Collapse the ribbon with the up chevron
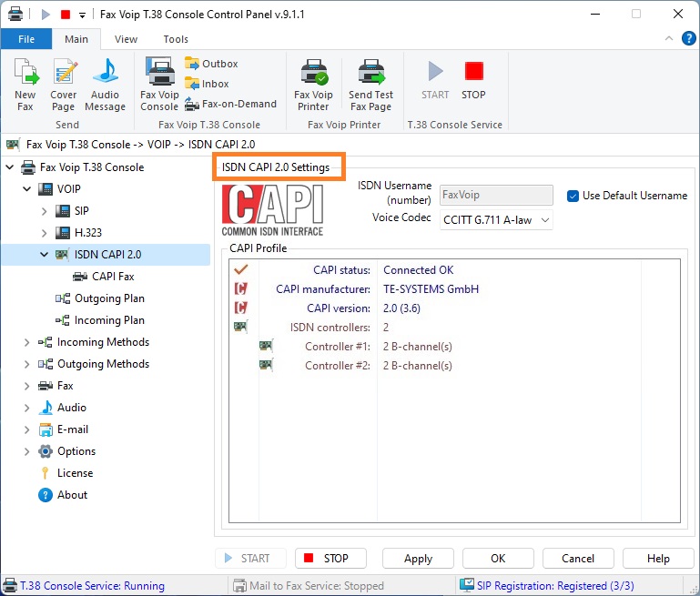This screenshot has height=596, width=700. (x=669, y=38)
